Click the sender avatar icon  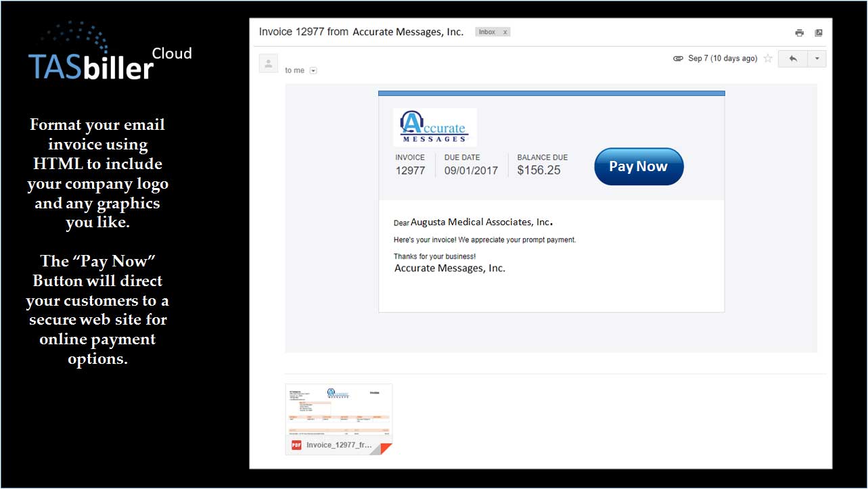point(269,64)
